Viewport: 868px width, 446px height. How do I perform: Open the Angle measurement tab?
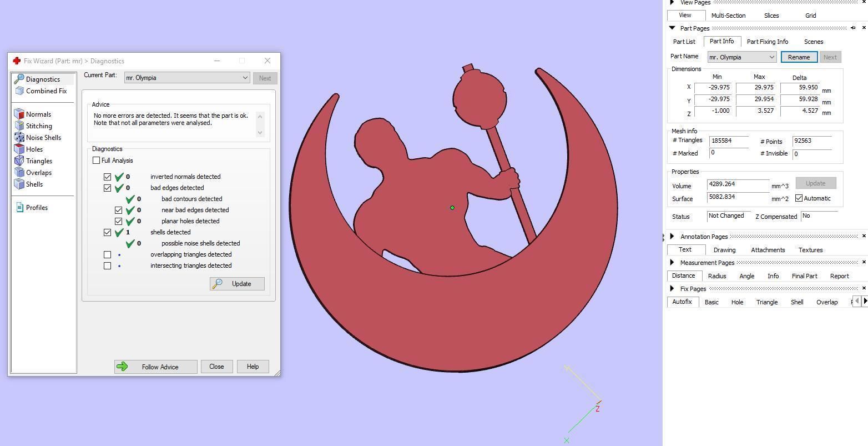(x=746, y=276)
